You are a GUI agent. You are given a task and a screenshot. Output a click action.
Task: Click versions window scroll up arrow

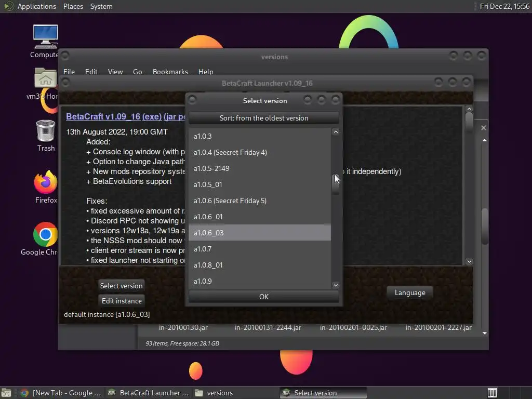[x=485, y=140]
